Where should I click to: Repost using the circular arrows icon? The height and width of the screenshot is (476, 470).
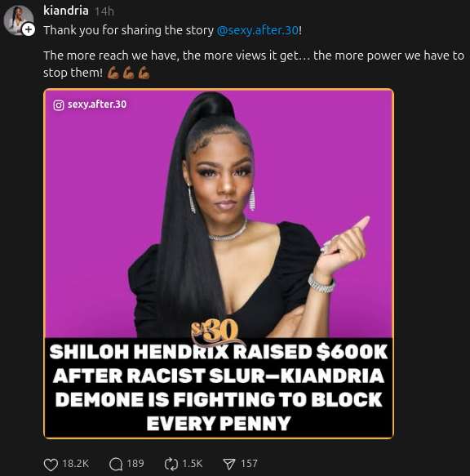tap(171, 464)
